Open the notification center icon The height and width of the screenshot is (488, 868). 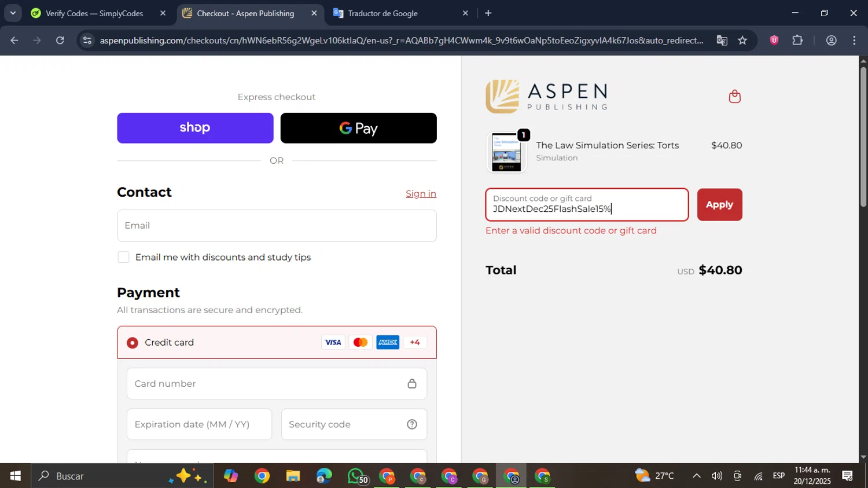[x=848, y=476]
